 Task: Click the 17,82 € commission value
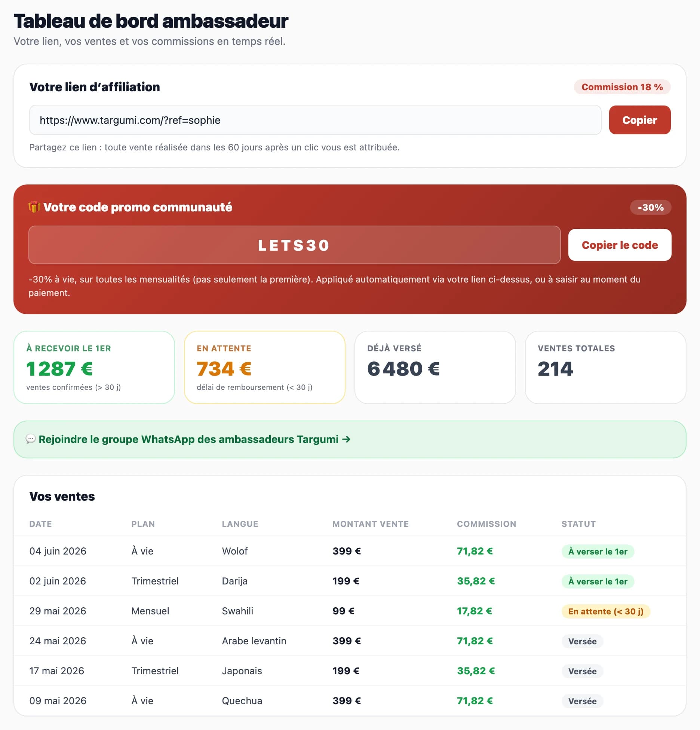point(475,611)
